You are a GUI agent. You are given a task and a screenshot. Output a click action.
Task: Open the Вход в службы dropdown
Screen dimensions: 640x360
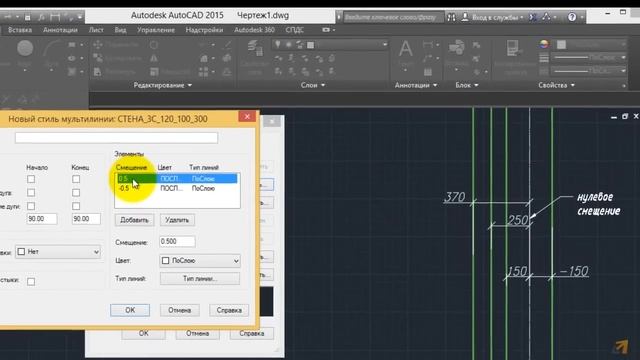[x=498, y=17]
